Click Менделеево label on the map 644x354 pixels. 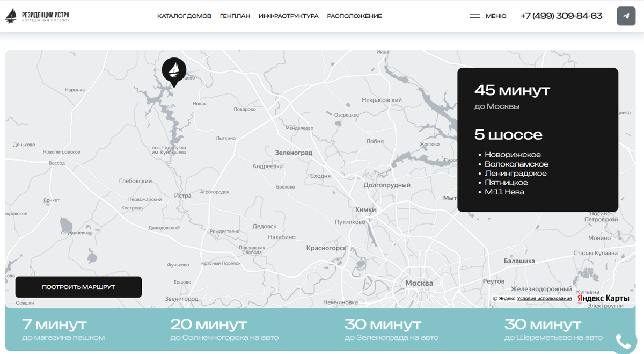[299, 128]
